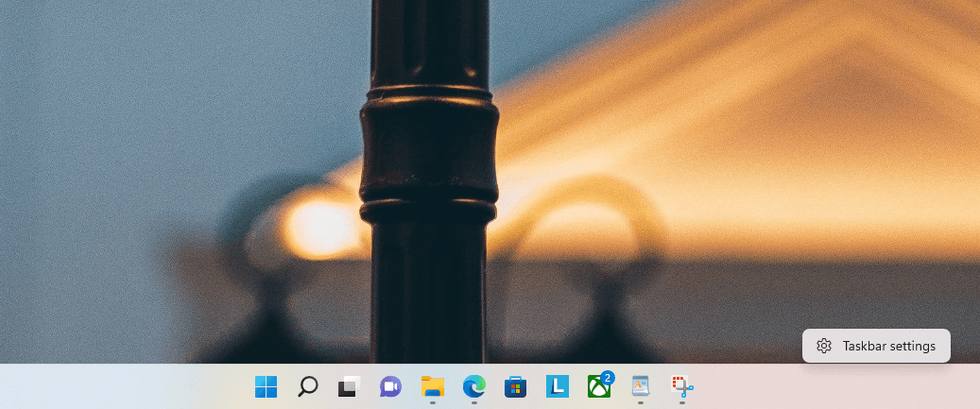Choose Taskbar settings from context menu

pyautogui.click(x=876, y=346)
